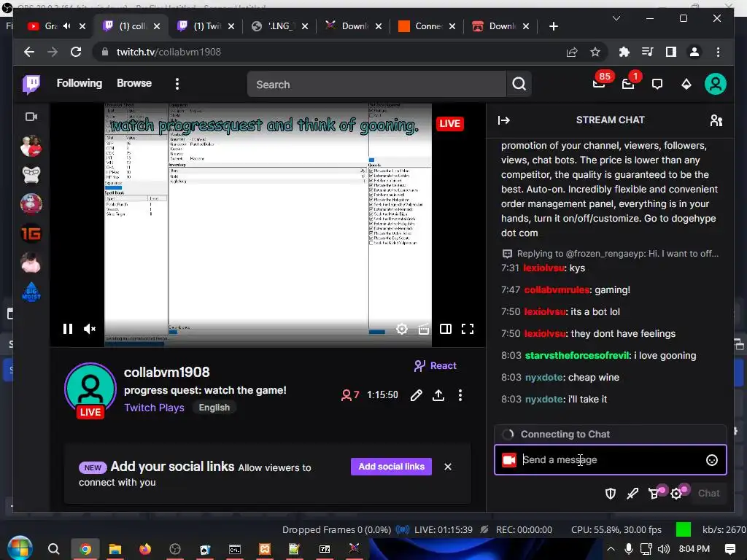
Task: Open the followed channels camera icon in sidebar
Action: (31, 117)
